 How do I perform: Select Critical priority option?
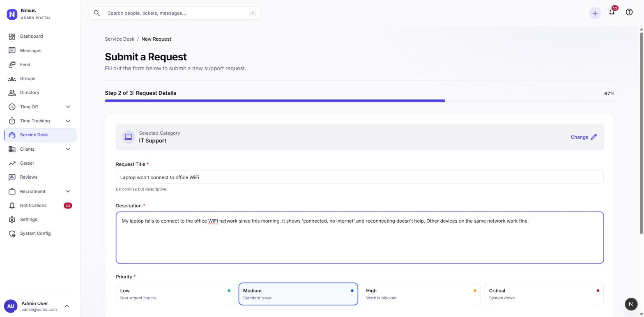(x=544, y=294)
